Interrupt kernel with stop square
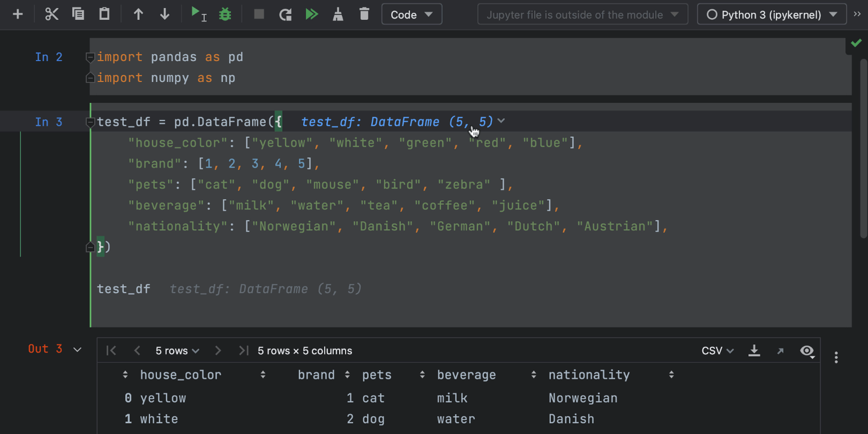 [x=259, y=14]
